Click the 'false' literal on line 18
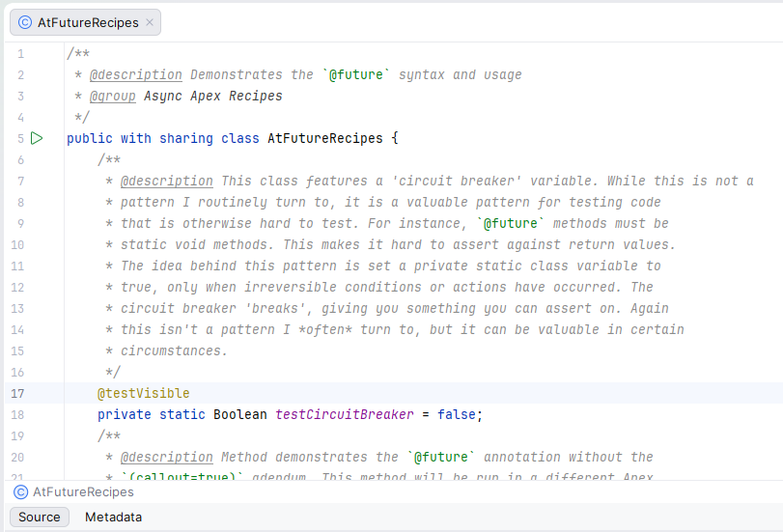The height and width of the screenshot is (532, 783). coord(457,414)
